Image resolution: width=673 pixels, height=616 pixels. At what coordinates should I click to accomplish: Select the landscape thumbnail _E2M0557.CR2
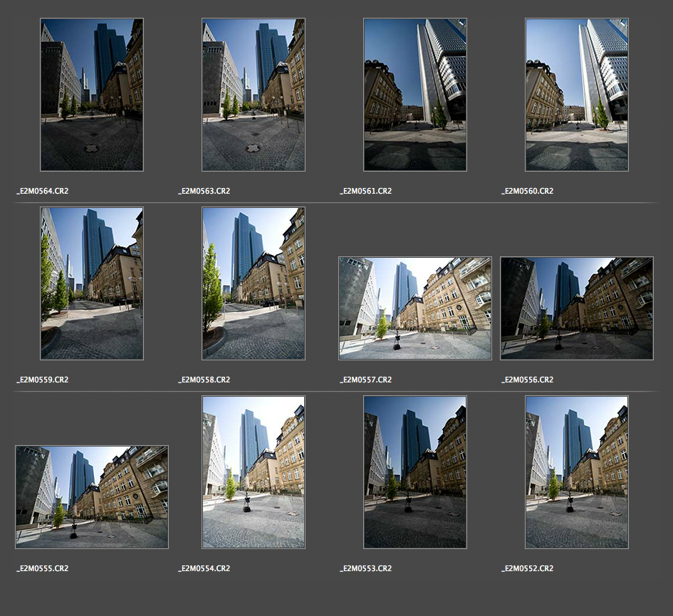[x=415, y=308]
